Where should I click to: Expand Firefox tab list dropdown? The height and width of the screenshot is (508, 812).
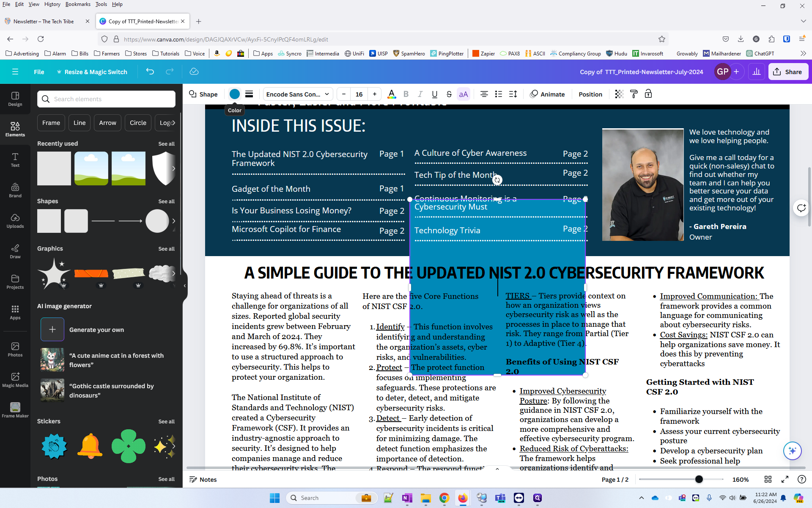point(803,21)
